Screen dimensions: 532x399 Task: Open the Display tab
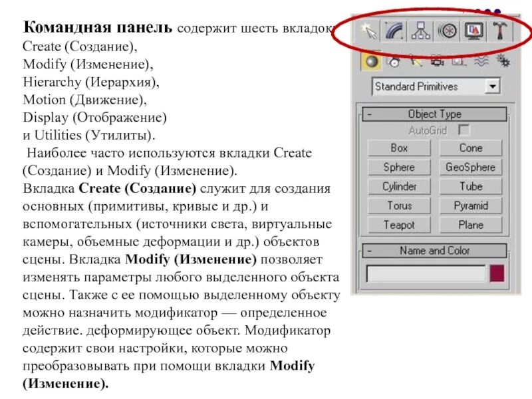click(x=473, y=31)
